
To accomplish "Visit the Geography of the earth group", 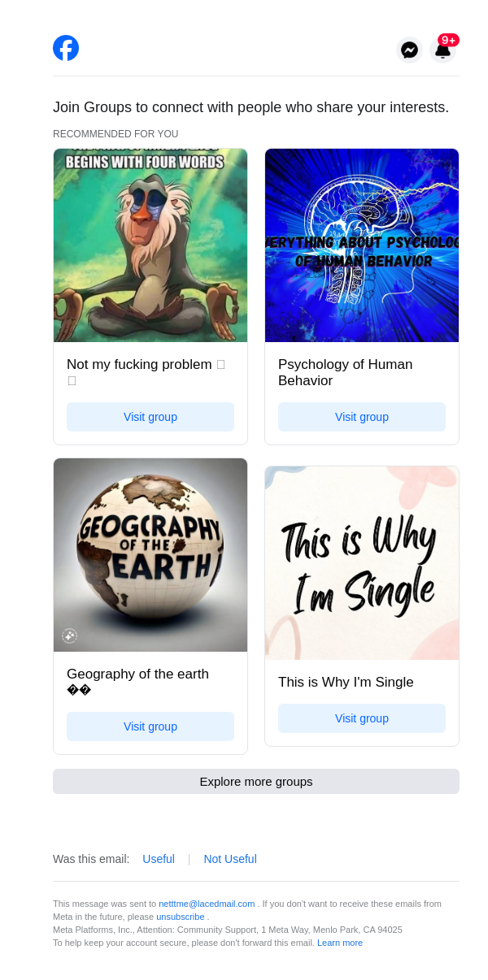I will (x=150, y=726).
